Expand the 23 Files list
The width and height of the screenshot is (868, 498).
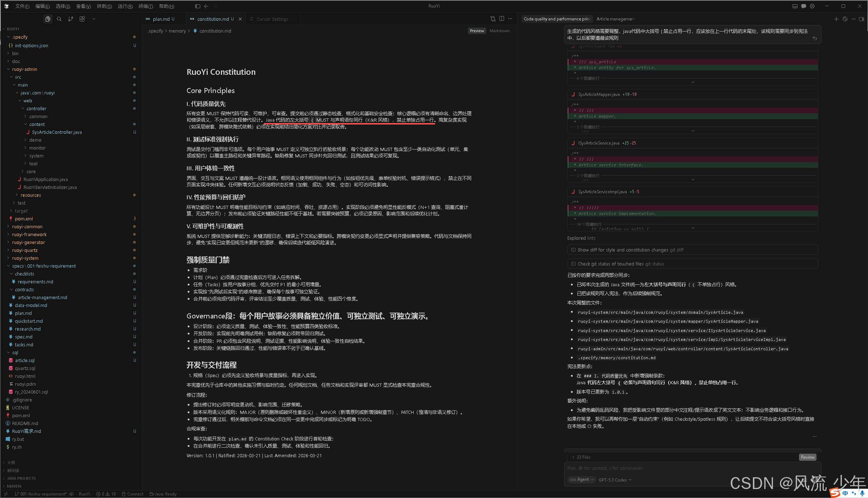583,457
